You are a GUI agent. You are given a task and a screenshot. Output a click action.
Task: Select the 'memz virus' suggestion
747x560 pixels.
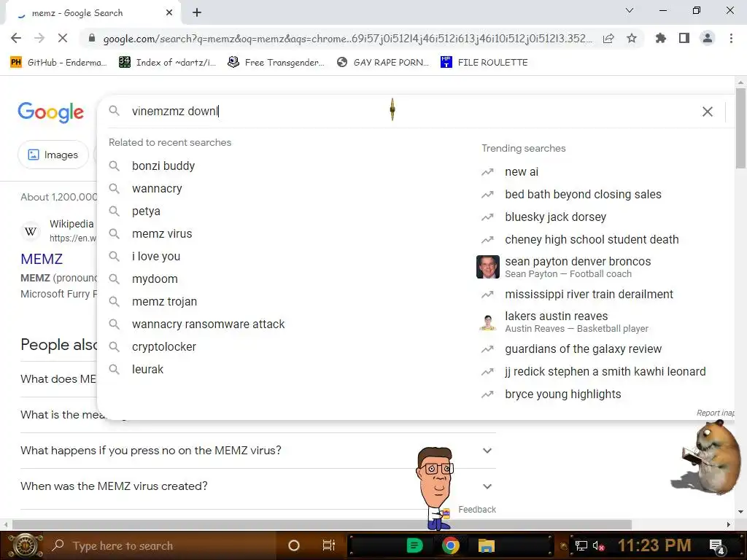coord(162,234)
